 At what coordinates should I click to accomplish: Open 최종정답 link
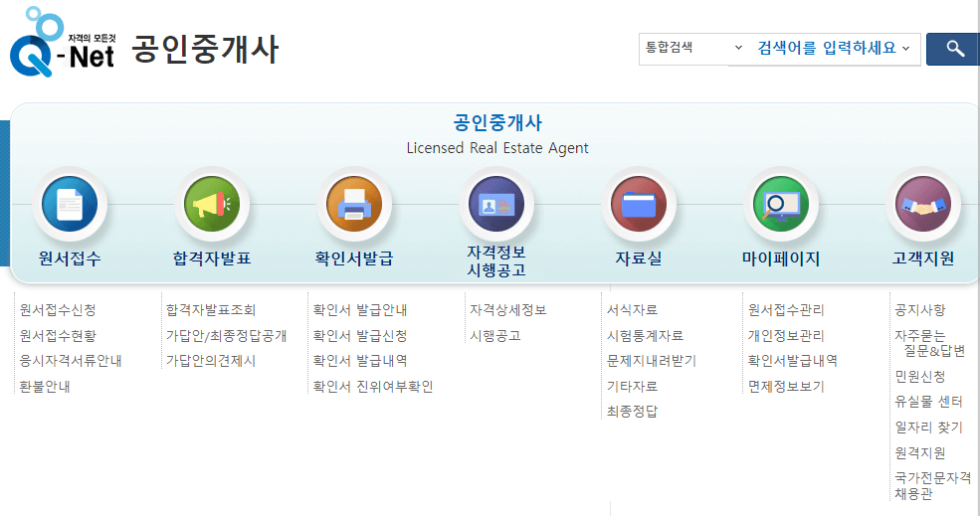(632, 411)
